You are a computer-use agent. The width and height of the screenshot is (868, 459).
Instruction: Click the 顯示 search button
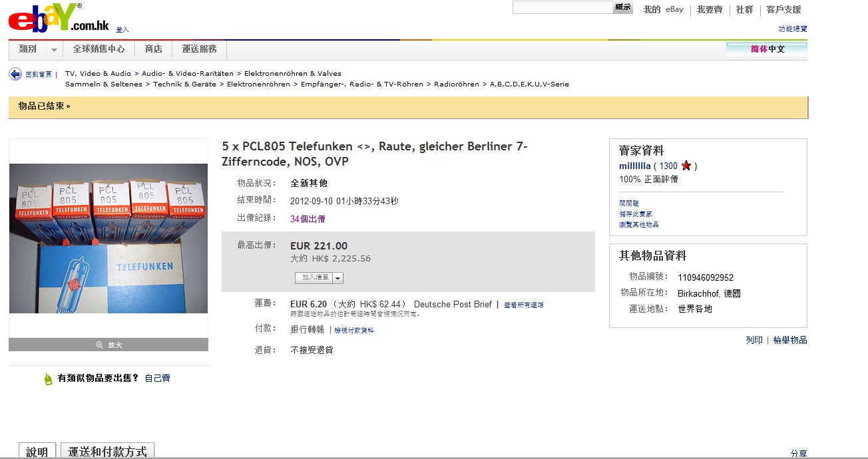tap(623, 7)
